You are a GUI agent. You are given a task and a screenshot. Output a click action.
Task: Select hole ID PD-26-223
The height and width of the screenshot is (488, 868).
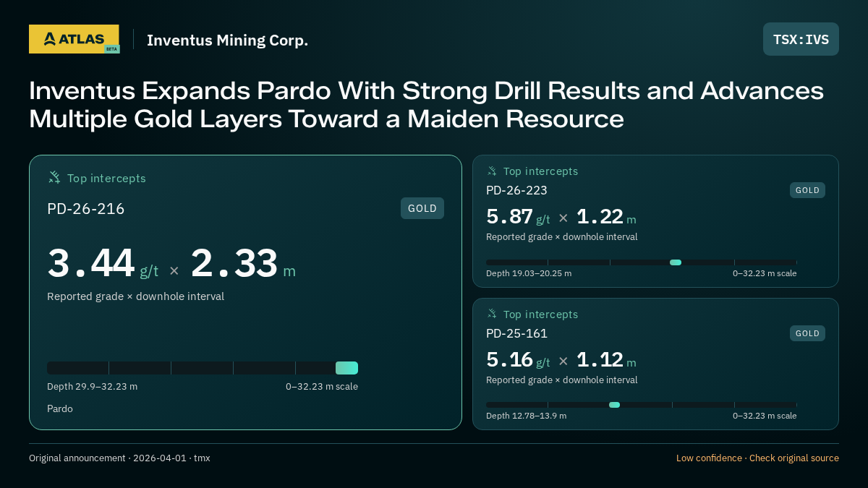(x=516, y=190)
